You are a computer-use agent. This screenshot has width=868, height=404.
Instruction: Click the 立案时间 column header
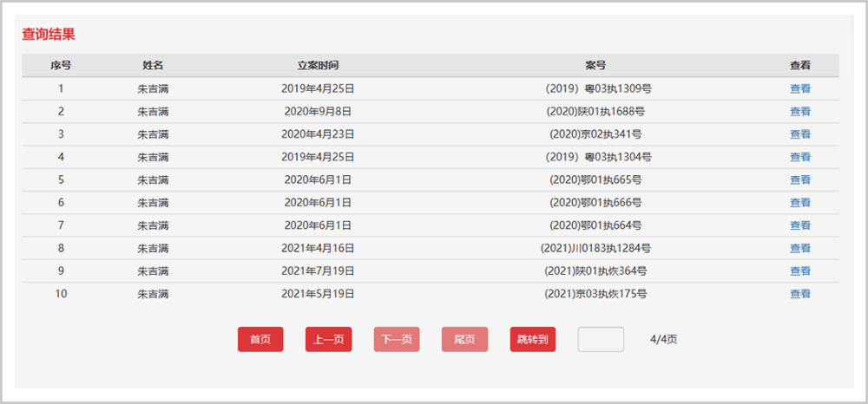[318, 65]
